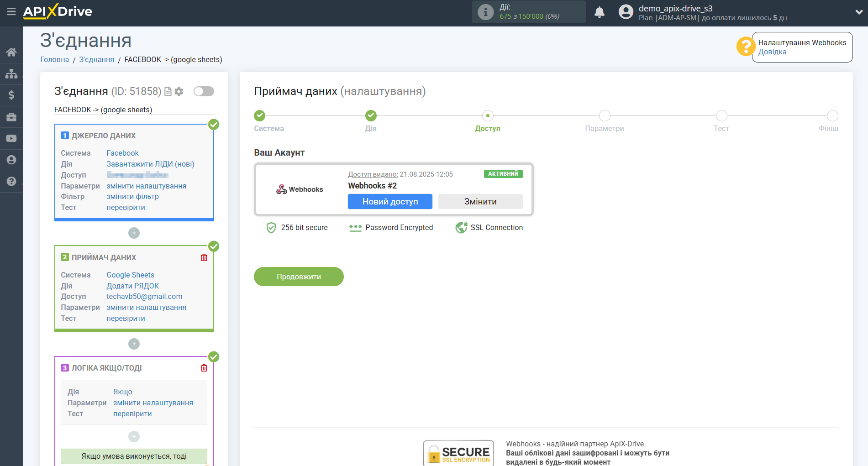868x466 pixels.
Task: Click the АКТИВНИЙ status badge
Action: pyautogui.click(x=503, y=174)
